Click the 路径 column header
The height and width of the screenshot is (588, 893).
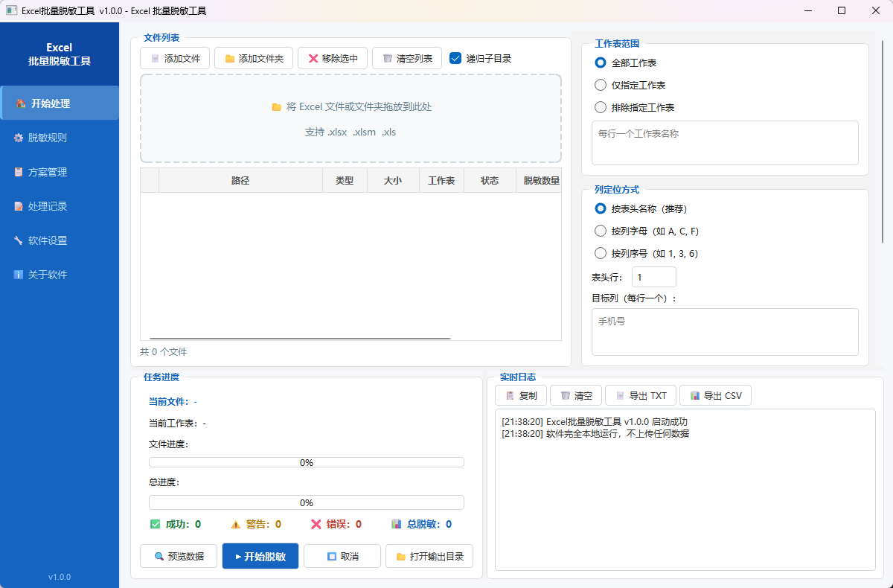pyautogui.click(x=240, y=181)
